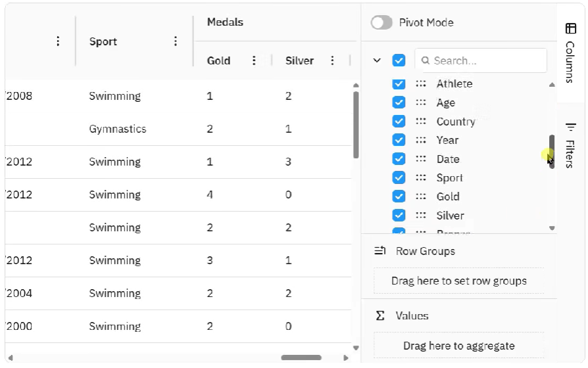Click the drag handle beside Date
The height and width of the screenshot is (368, 588).
point(420,159)
